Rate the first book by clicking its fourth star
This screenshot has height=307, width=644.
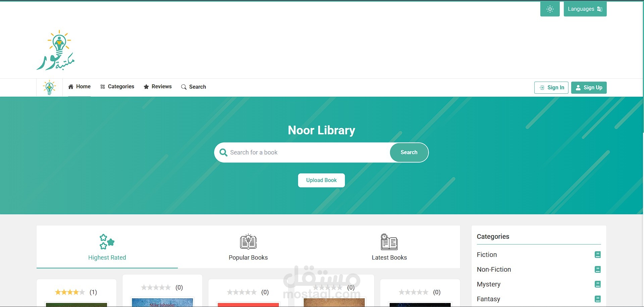pos(75,292)
